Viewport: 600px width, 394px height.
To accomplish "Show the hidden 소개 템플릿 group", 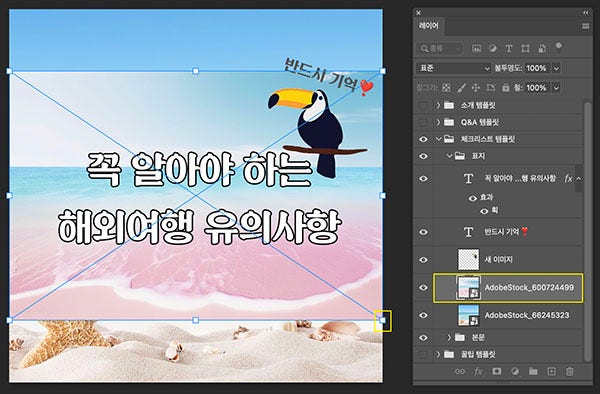I will [423, 105].
